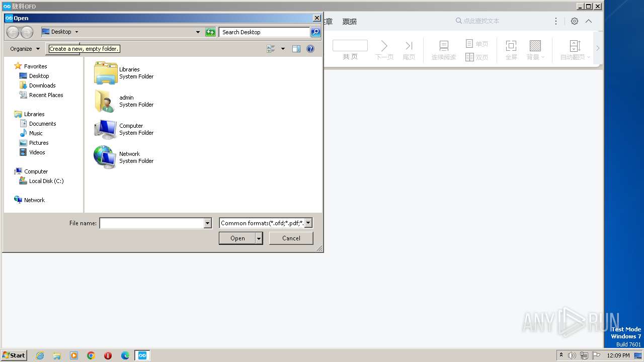Open the settings gear in OFD reader
This screenshot has width=644, height=362.
575,21
